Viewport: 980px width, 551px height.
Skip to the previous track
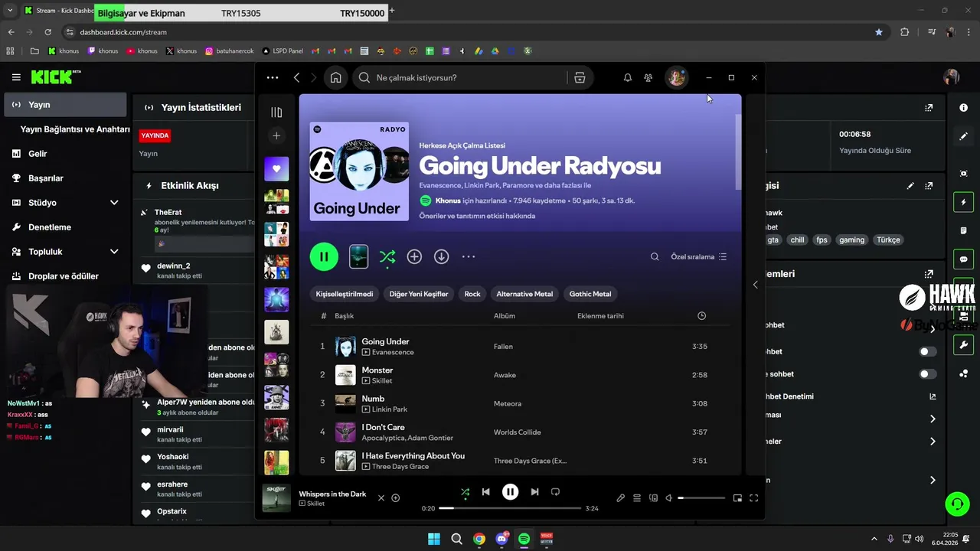coord(485,492)
